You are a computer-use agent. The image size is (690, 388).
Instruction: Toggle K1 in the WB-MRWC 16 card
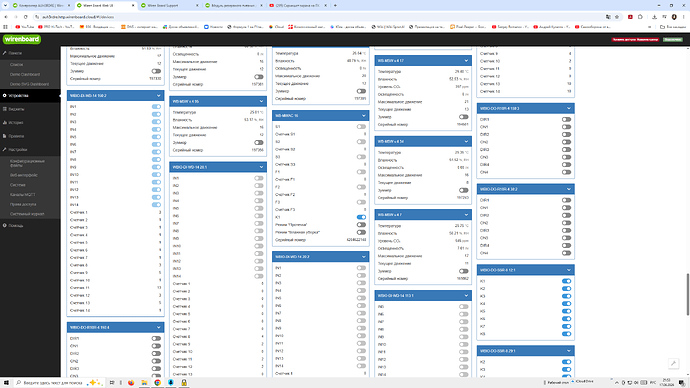pos(361,217)
